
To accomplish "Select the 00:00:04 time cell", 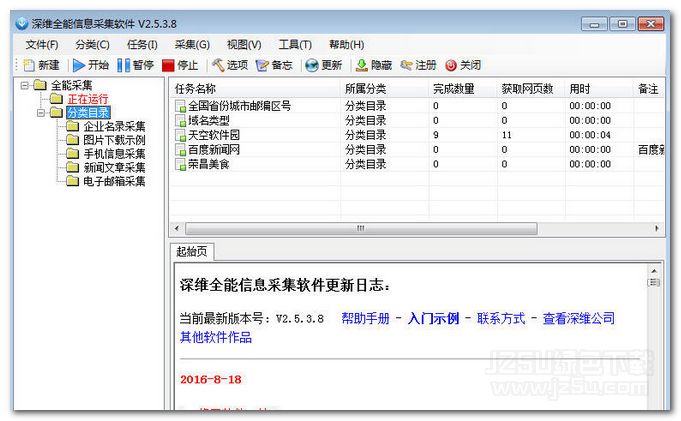I will coord(590,135).
